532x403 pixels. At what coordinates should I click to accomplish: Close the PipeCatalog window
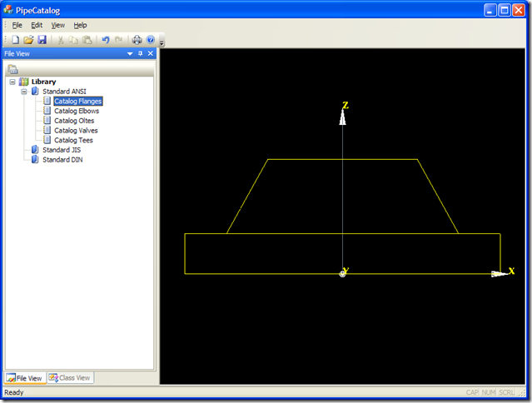[x=519, y=10]
